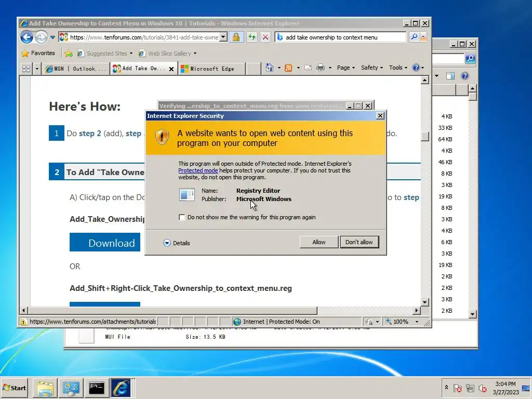
Task: Open the tab list dropdown arrow
Action: click(x=37, y=69)
